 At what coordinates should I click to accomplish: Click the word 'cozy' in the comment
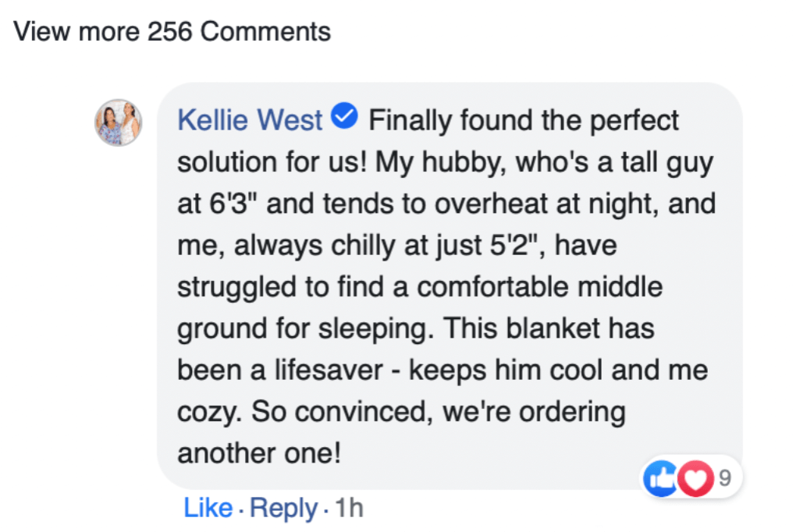tap(206, 412)
